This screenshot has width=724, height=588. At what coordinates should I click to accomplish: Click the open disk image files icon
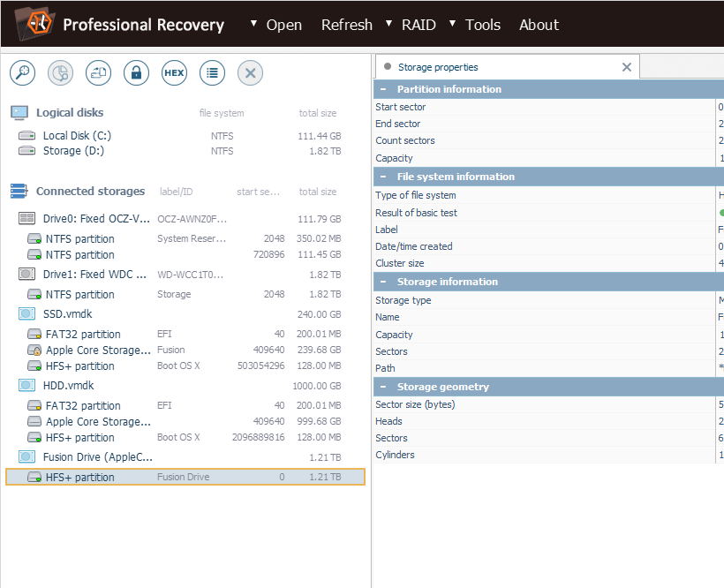[x=98, y=73]
